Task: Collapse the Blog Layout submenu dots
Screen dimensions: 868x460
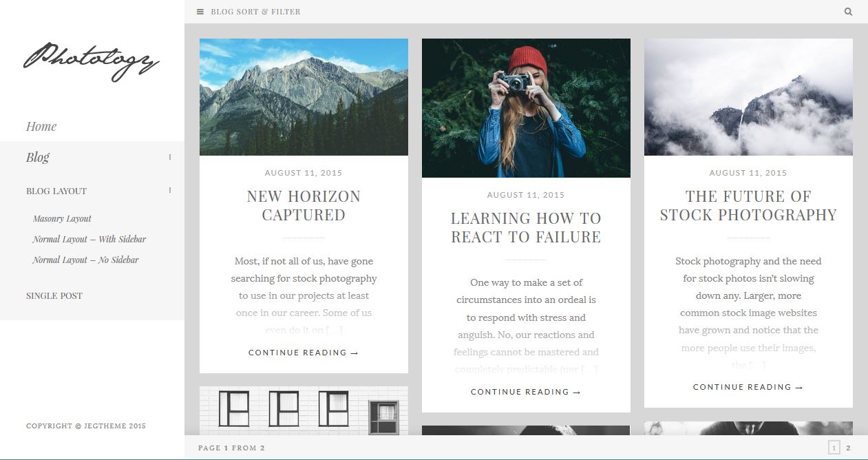Action: point(170,191)
